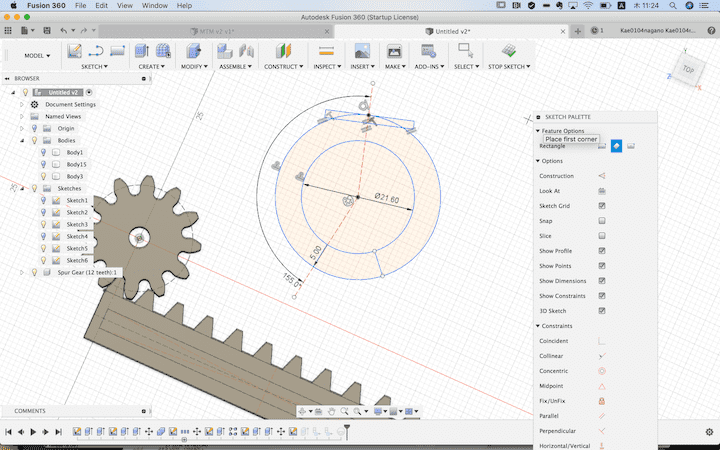Open the Window menu in menu bar

point(154,6)
